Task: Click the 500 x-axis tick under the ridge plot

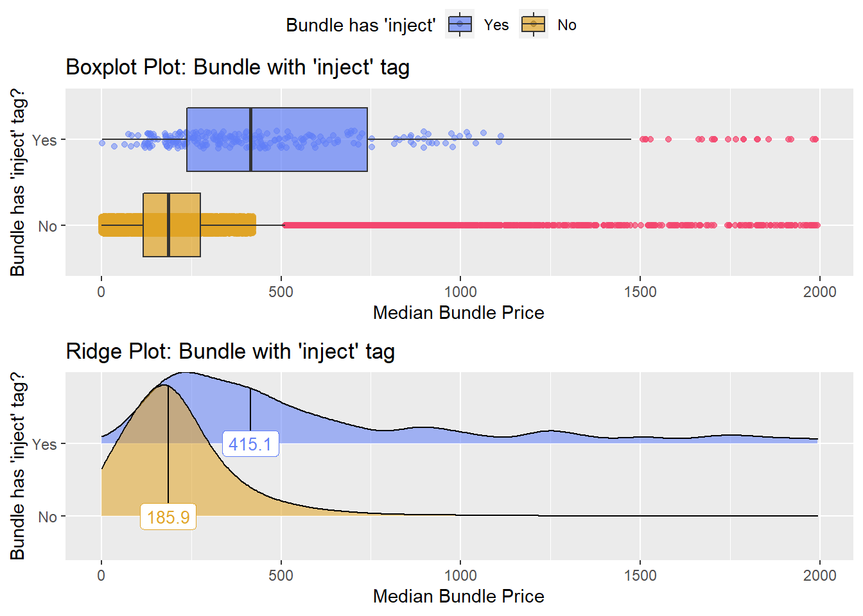Action: tap(281, 575)
